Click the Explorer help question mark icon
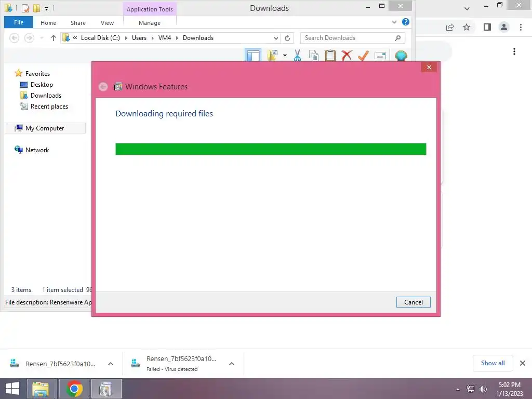This screenshot has width=532, height=399. tap(405, 22)
